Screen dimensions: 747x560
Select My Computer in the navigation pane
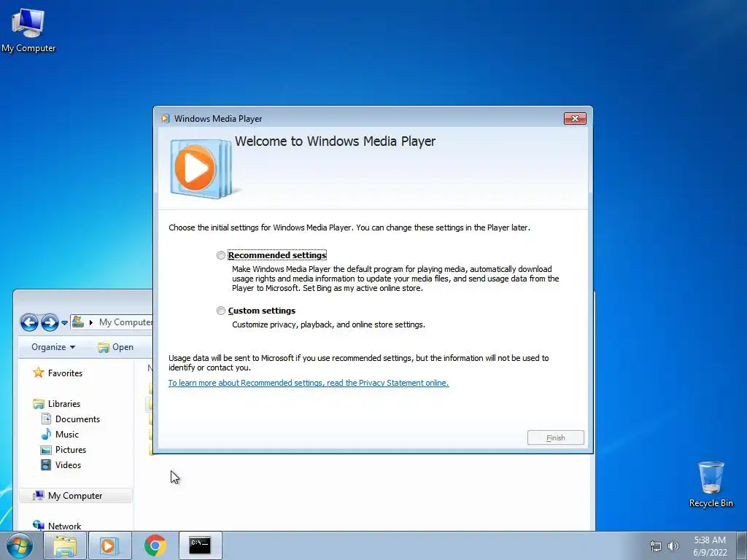(x=76, y=496)
